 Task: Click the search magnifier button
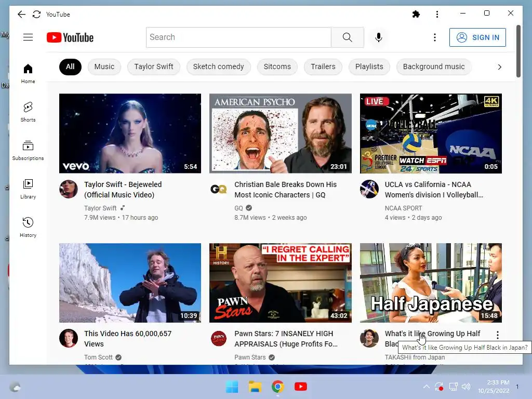(x=348, y=37)
